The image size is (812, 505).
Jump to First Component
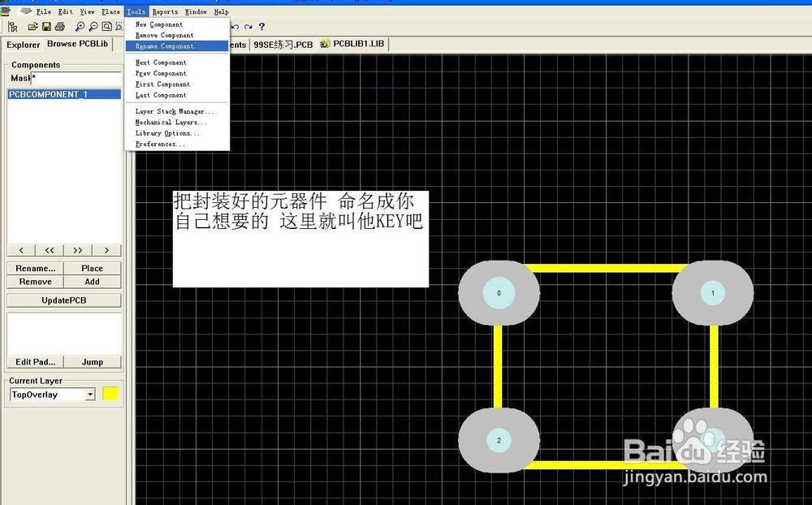click(x=177, y=84)
